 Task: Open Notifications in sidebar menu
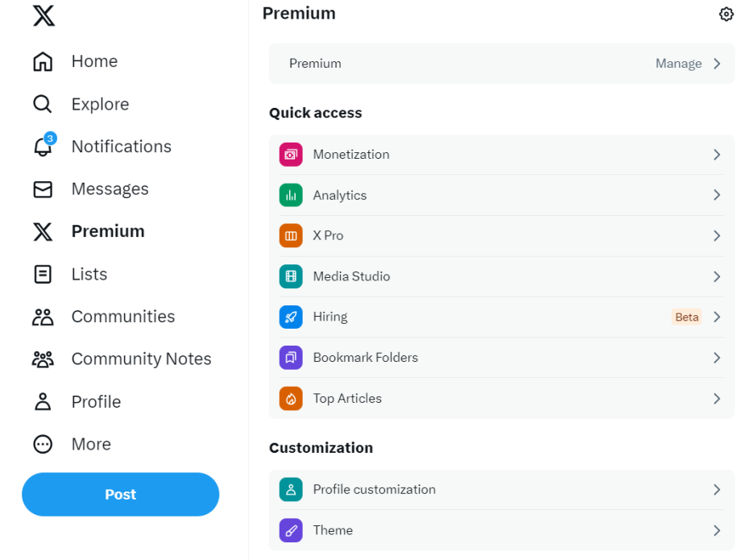(121, 147)
